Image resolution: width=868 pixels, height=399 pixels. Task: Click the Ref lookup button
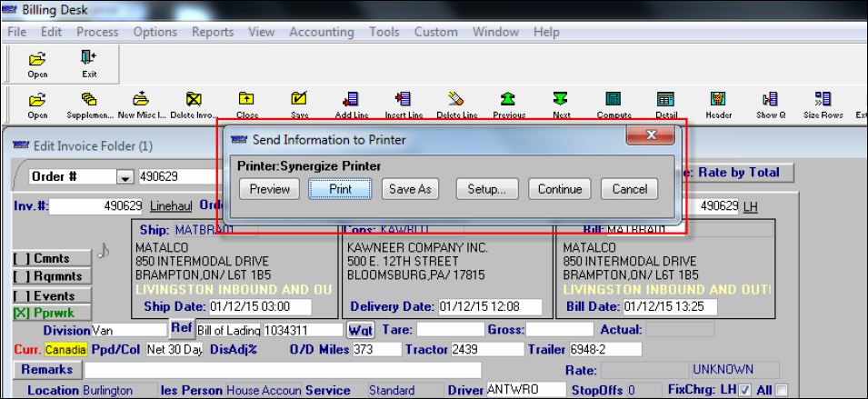pyautogui.click(x=181, y=328)
